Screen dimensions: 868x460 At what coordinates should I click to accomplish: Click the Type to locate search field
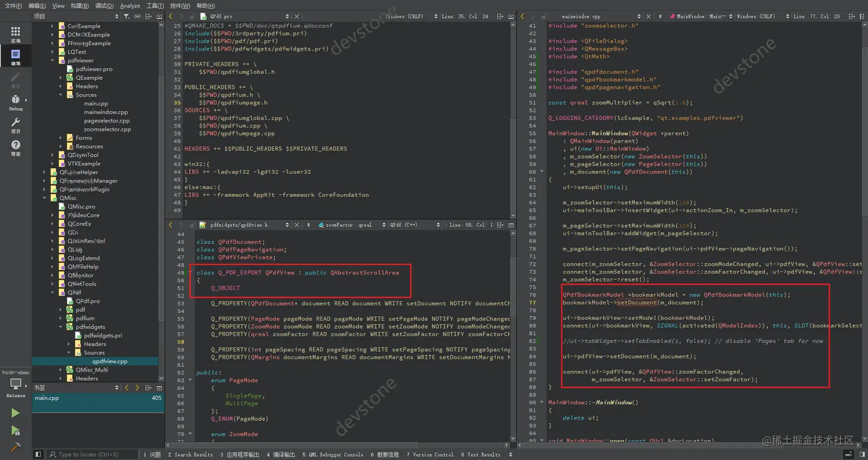[92, 454]
